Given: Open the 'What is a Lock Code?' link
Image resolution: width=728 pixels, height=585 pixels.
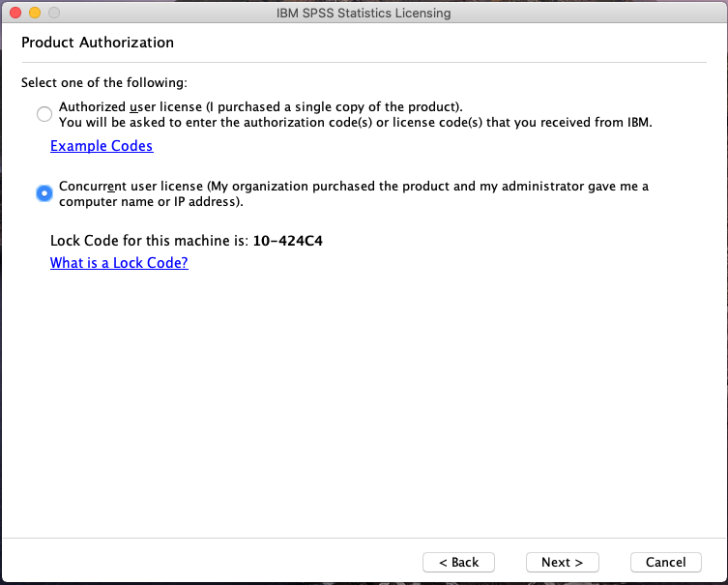Looking at the screenshot, I should pos(119,263).
